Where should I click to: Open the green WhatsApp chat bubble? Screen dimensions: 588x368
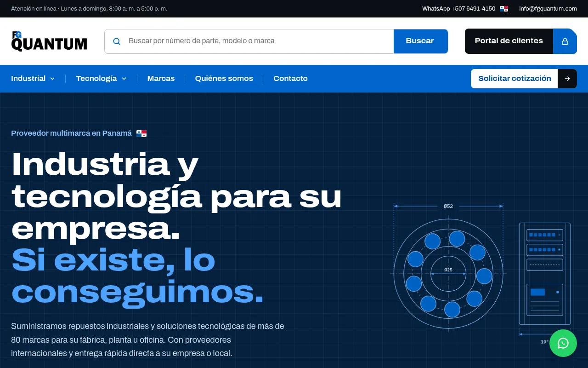click(563, 343)
